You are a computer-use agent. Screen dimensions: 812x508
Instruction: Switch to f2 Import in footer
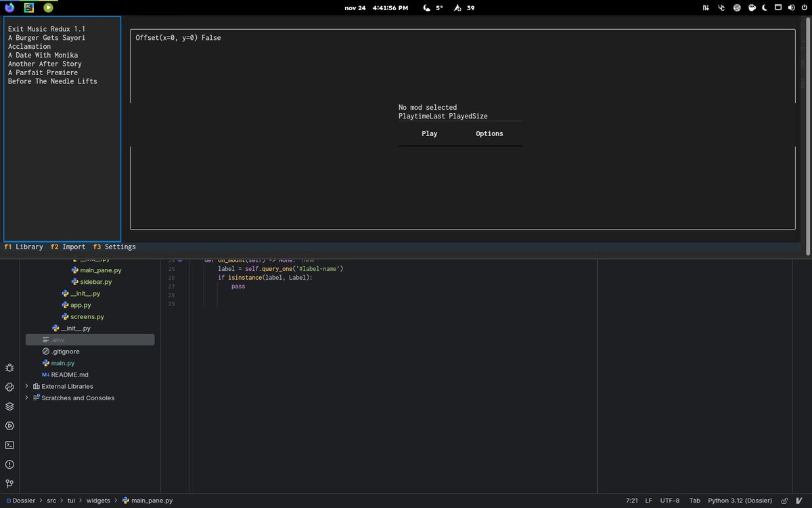click(x=68, y=247)
